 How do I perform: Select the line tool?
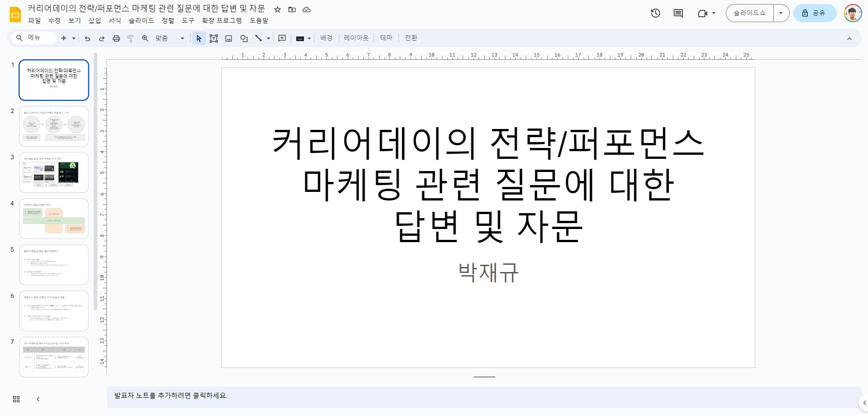tap(259, 38)
